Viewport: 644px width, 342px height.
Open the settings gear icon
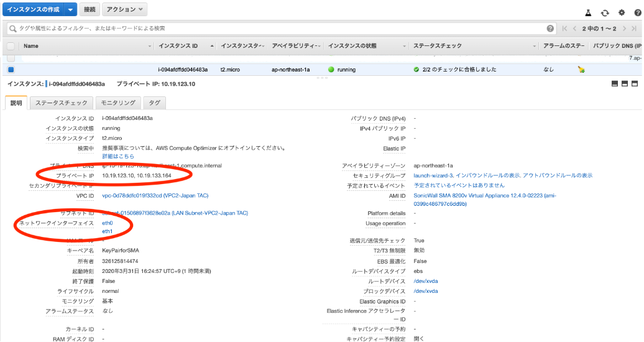click(x=621, y=12)
